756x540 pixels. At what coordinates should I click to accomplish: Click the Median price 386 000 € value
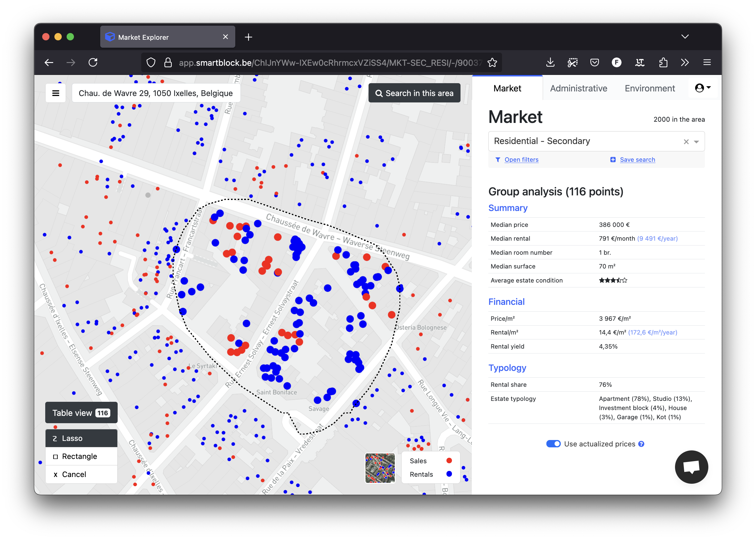pyautogui.click(x=614, y=224)
